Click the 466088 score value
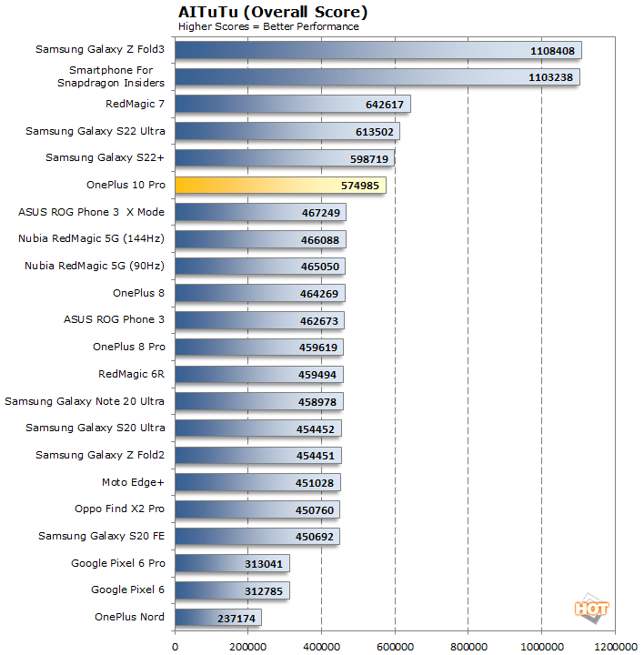Image resolution: width=644 pixels, height=655 pixels. pyautogui.click(x=320, y=240)
